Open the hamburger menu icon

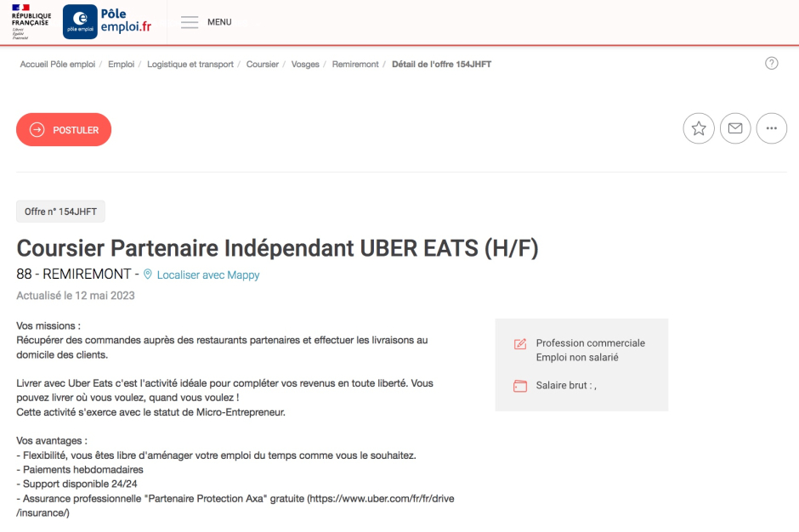pos(190,22)
